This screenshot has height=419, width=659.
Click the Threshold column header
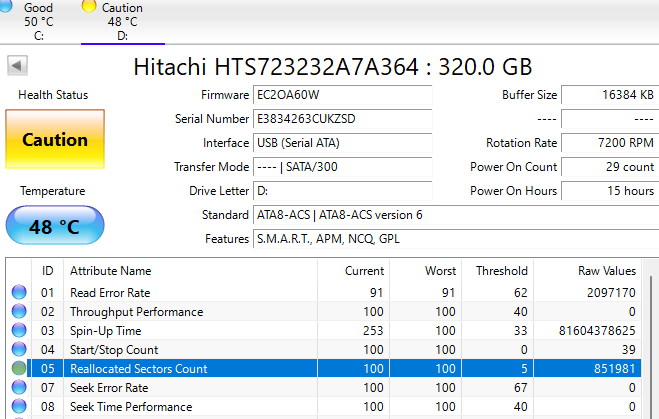pos(498,271)
